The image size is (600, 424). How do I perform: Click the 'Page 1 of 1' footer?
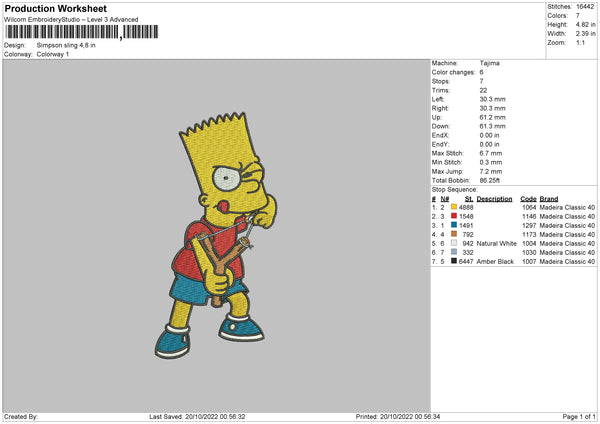click(x=579, y=417)
